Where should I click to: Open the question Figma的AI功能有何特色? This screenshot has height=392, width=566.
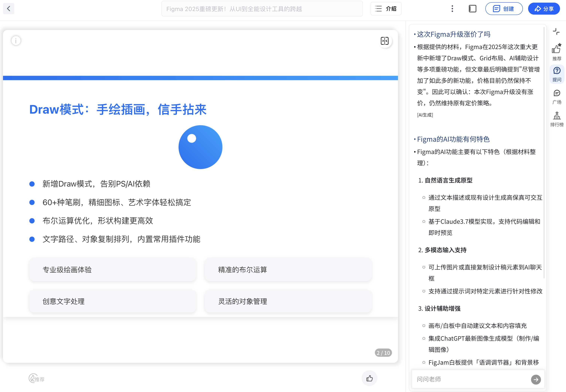tap(453, 139)
